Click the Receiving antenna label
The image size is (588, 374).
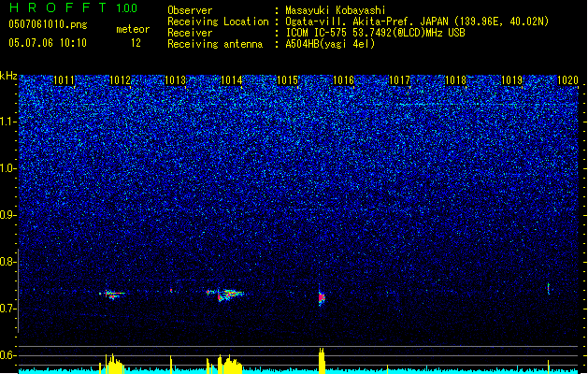click(215, 44)
